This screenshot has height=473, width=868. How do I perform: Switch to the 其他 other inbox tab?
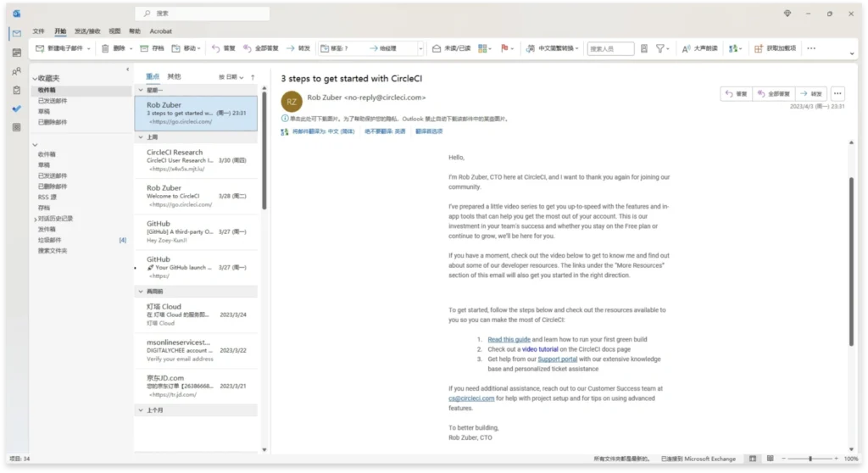174,76
